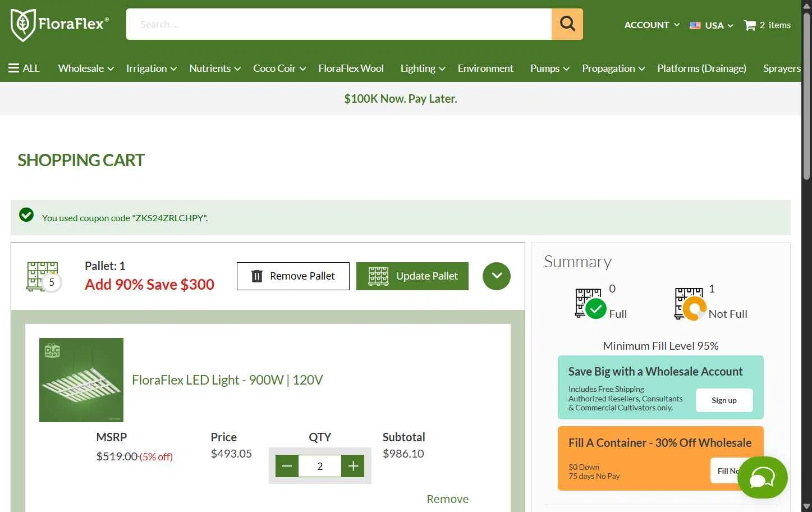Expand the Irrigation menu
The height and width of the screenshot is (512, 812).
click(152, 68)
